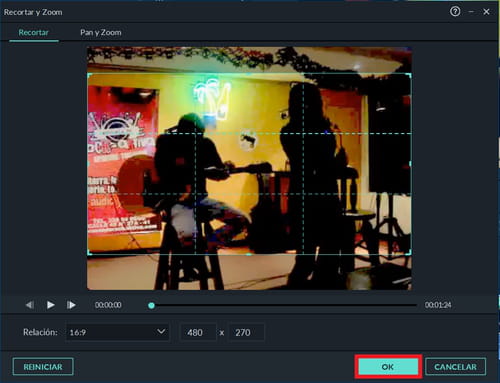Step back to the previous frame
This screenshot has width=500, height=383.
[x=30, y=305]
